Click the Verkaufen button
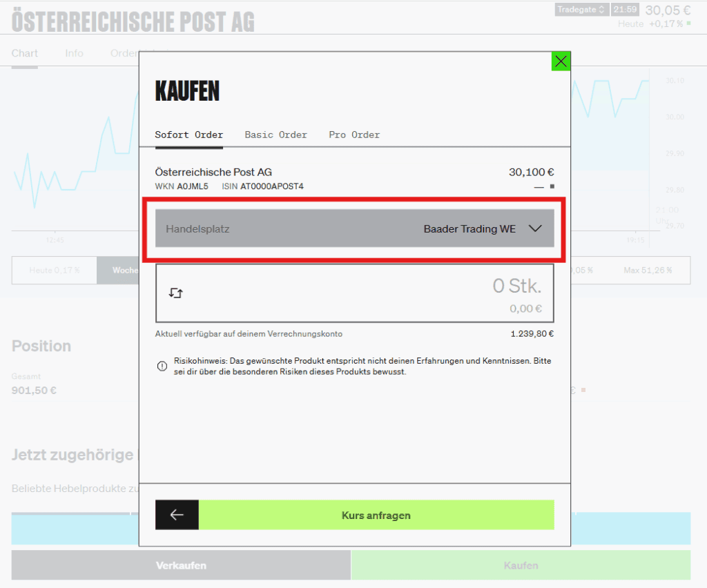The image size is (707, 588). pyautogui.click(x=181, y=565)
